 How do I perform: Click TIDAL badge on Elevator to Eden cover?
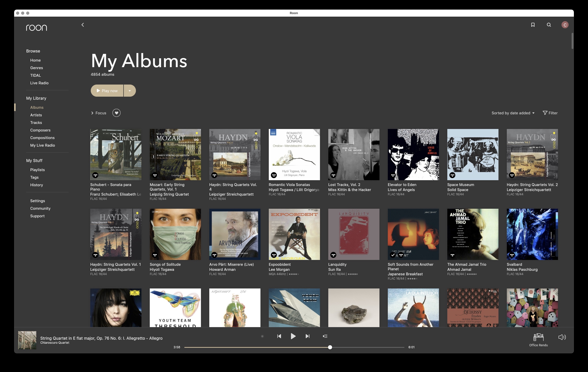pyautogui.click(x=393, y=175)
